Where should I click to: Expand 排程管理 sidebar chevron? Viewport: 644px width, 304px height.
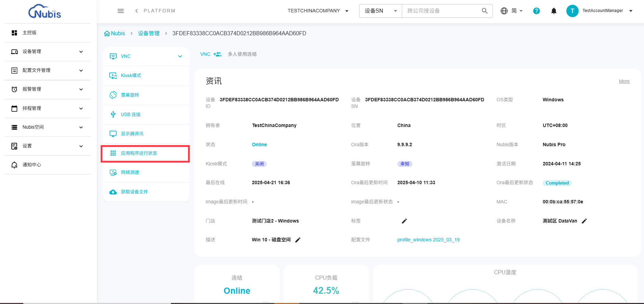(81, 109)
